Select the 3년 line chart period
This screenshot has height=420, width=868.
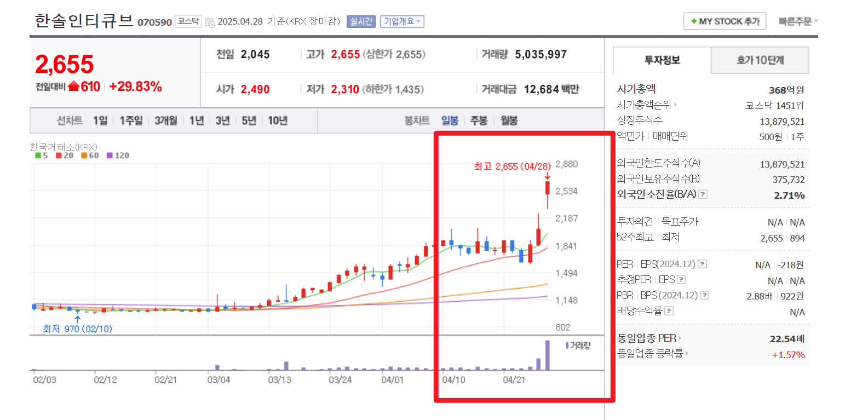pyautogui.click(x=222, y=120)
